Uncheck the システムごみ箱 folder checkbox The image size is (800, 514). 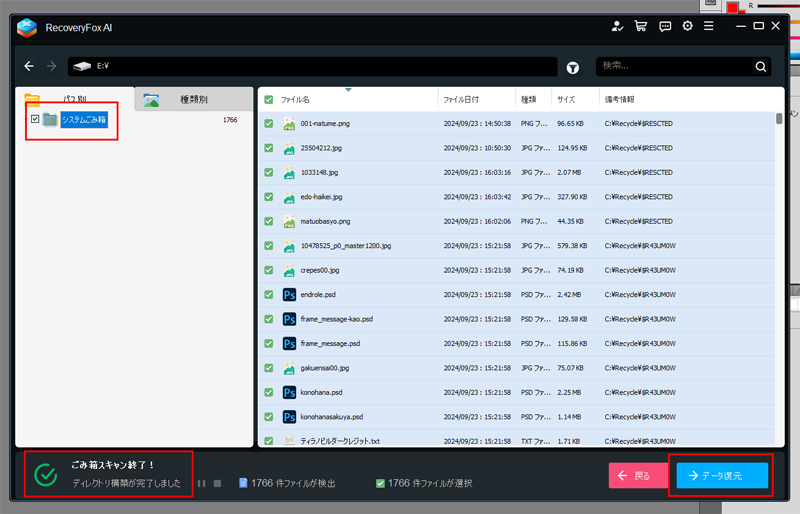pyautogui.click(x=35, y=119)
